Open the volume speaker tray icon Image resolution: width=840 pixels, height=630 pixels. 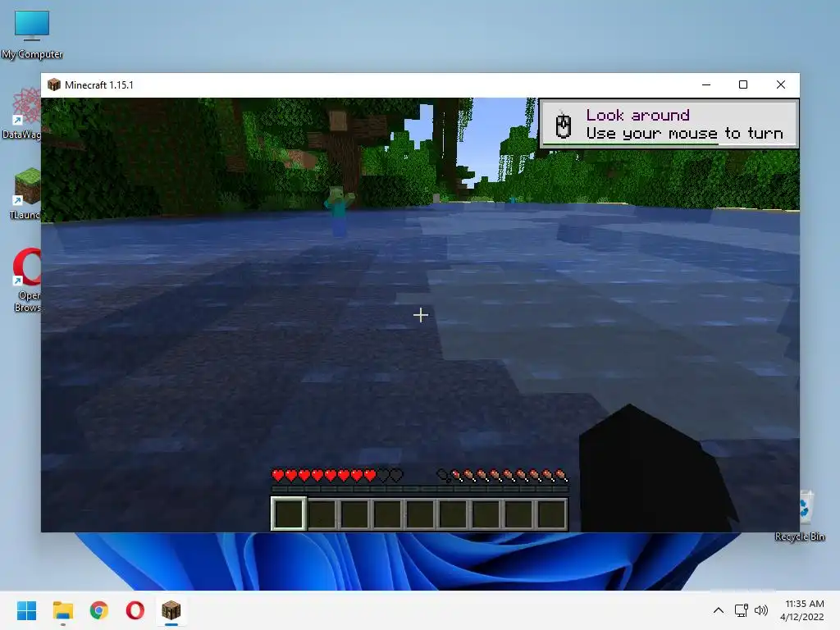pos(760,610)
